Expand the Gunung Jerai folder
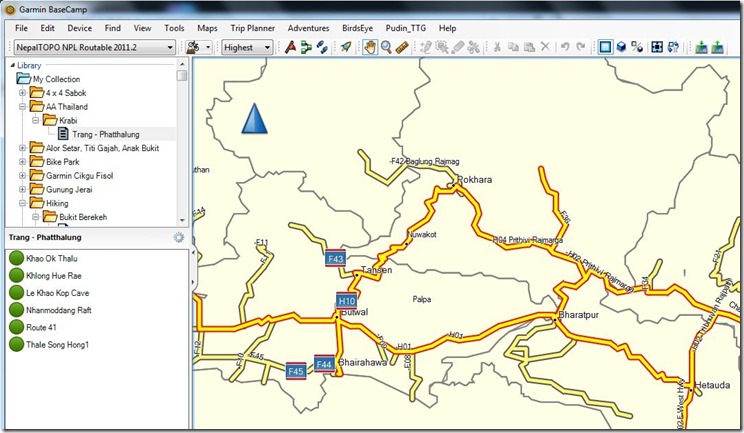This screenshot has height=433, width=744. tap(22, 189)
